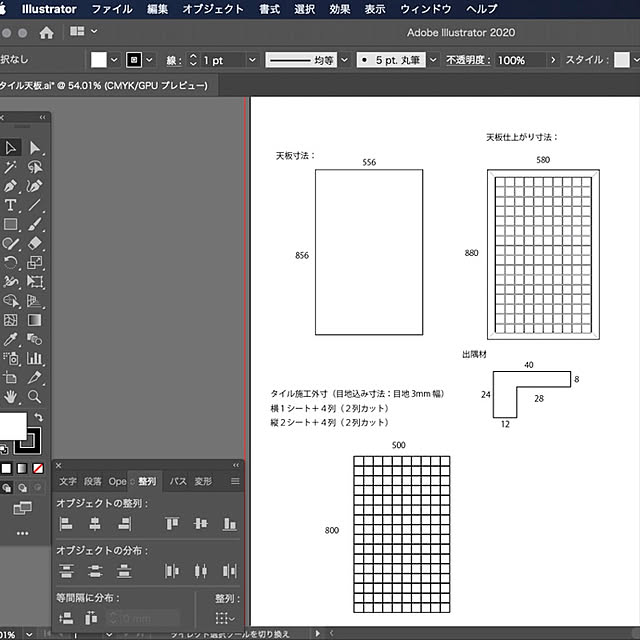This screenshot has width=640, height=640.
Task: Select the Eraser tool
Action: coord(35,244)
